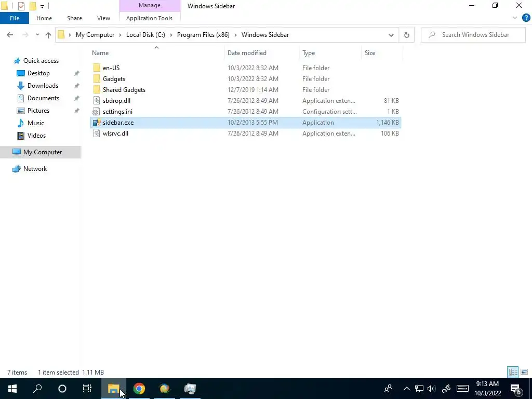Open the File menu tab
This screenshot has width=532, height=399.
click(15, 18)
